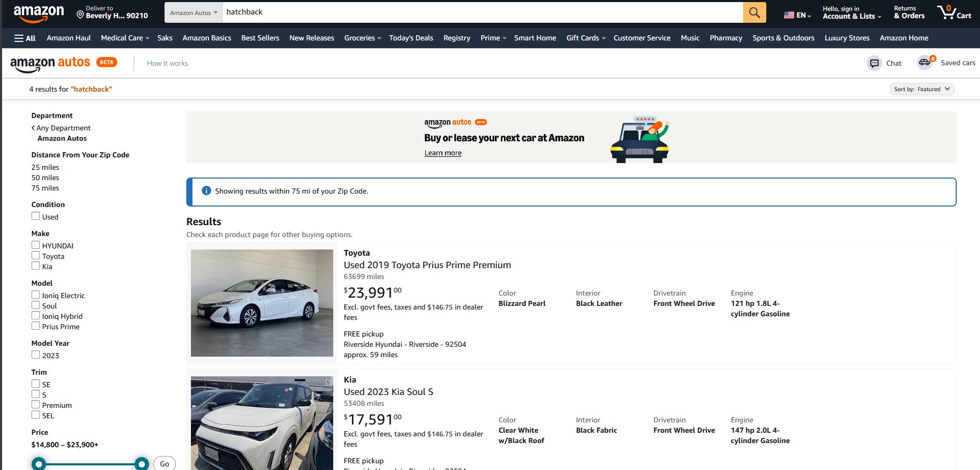
Task: Enable the Prius Prime model filter
Action: point(36,326)
